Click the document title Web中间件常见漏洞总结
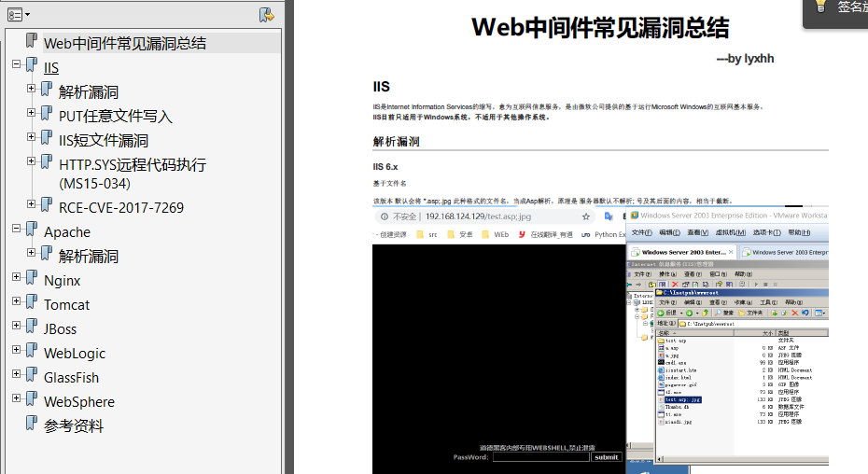 [x=600, y=27]
